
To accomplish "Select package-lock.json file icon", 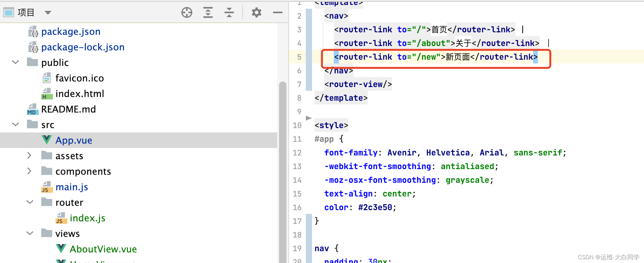I will [x=33, y=47].
